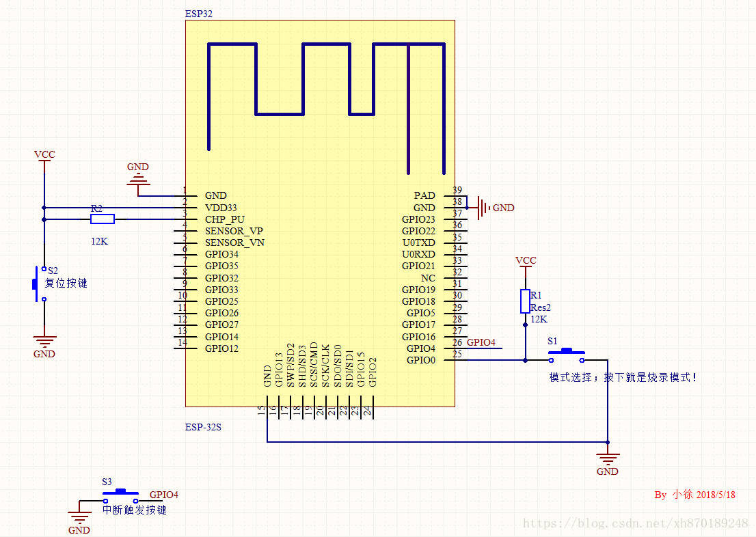Click the GPIO23 pin label
The height and width of the screenshot is (537, 756).
click(x=418, y=219)
